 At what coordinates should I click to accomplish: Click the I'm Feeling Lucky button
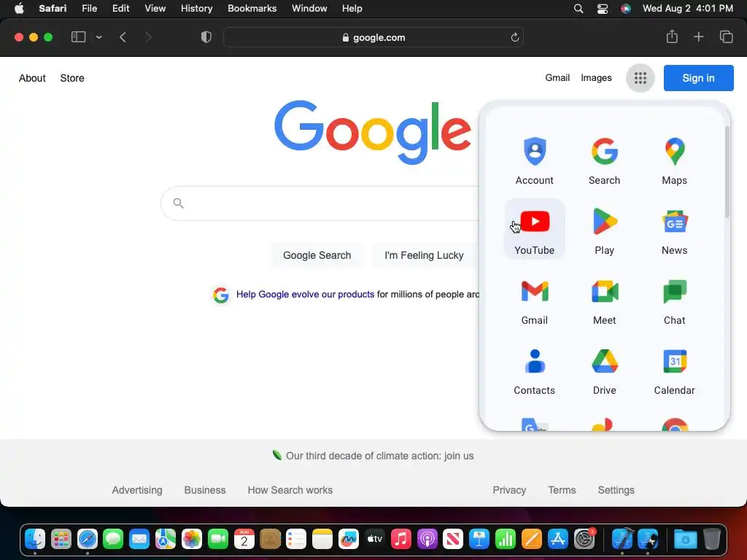click(424, 255)
